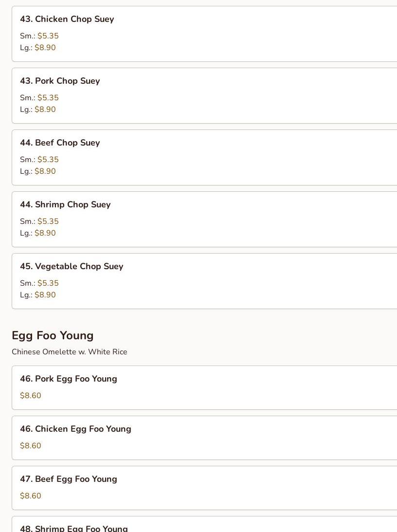This screenshot has height=532, width=397.
Task: Pick the small size price of Pork Chop Suey
Action: point(48,98)
